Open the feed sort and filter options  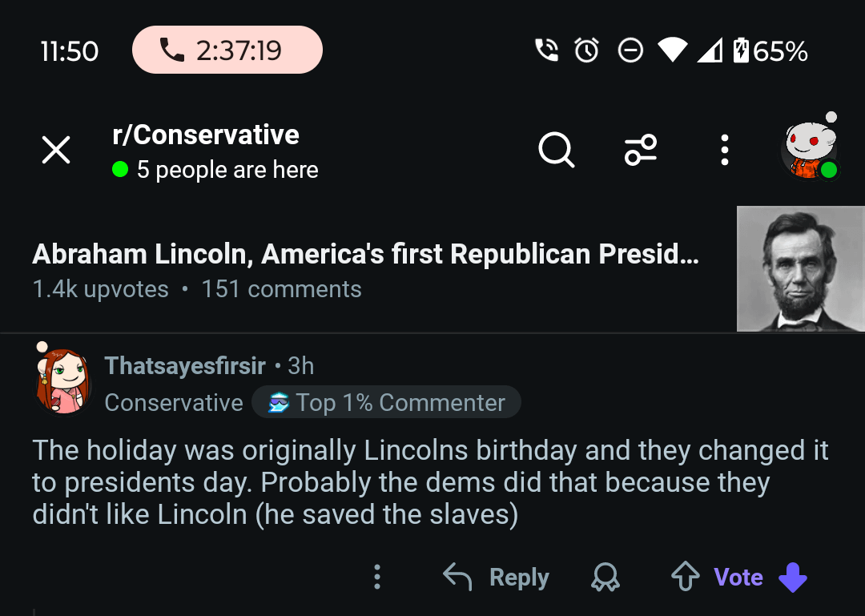(x=641, y=149)
